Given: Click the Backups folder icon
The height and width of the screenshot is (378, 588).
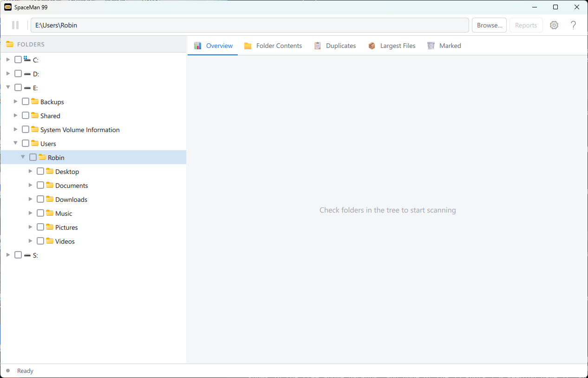Looking at the screenshot, I should [35, 101].
